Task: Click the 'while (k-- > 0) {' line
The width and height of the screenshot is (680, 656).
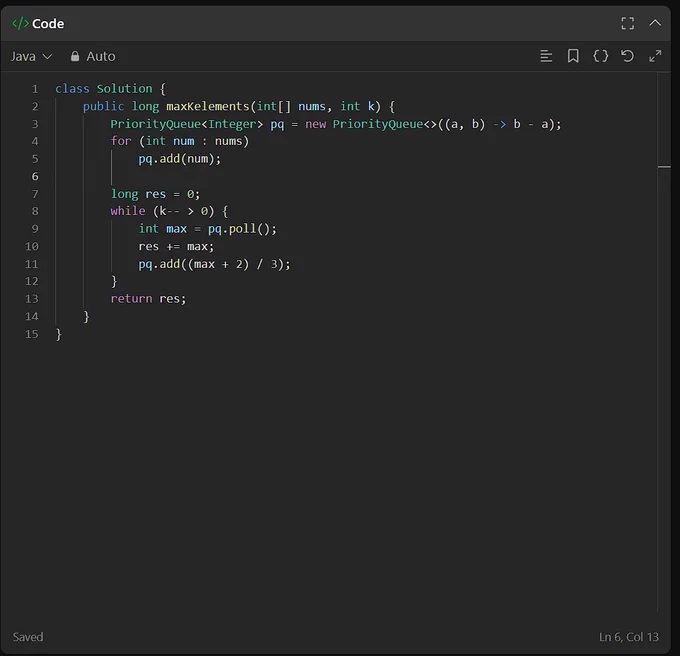Action: click(x=169, y=211)
